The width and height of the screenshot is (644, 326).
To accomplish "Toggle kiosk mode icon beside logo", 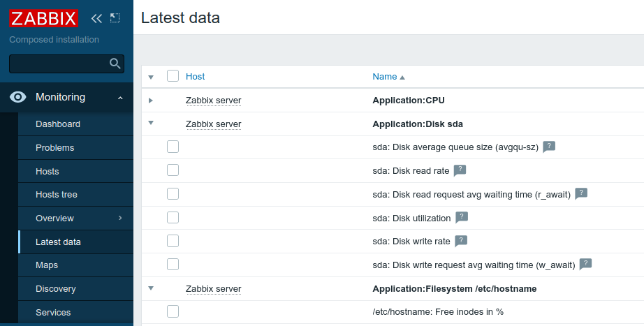I will [x=115, y=18].
